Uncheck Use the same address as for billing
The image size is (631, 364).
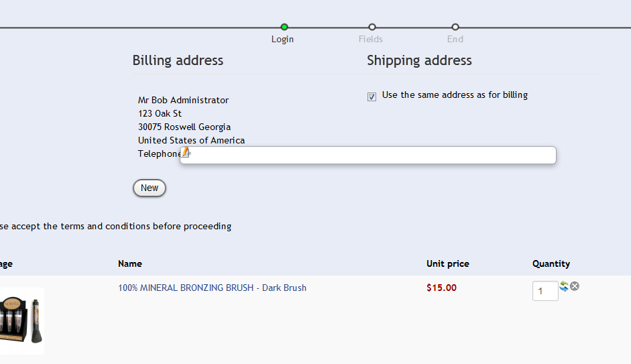372,97
